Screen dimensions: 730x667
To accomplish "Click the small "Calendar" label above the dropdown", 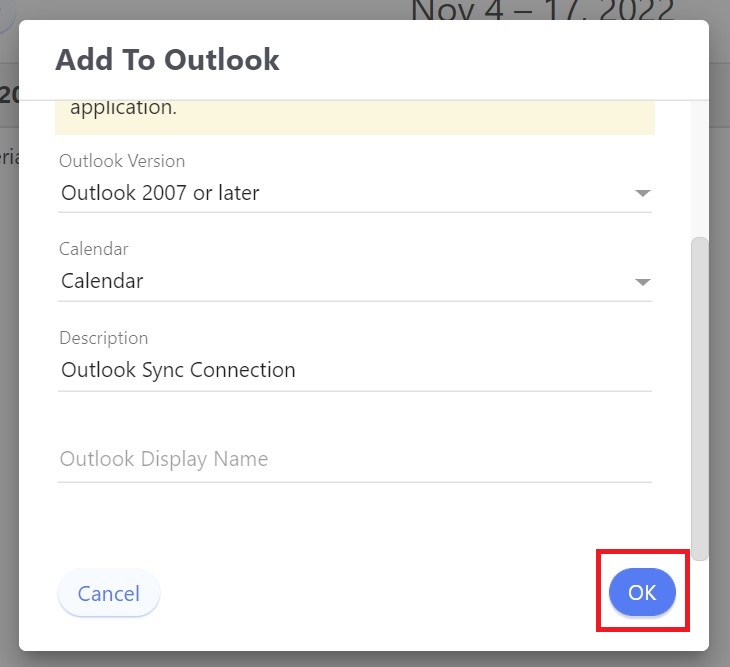I will [94, 249].
